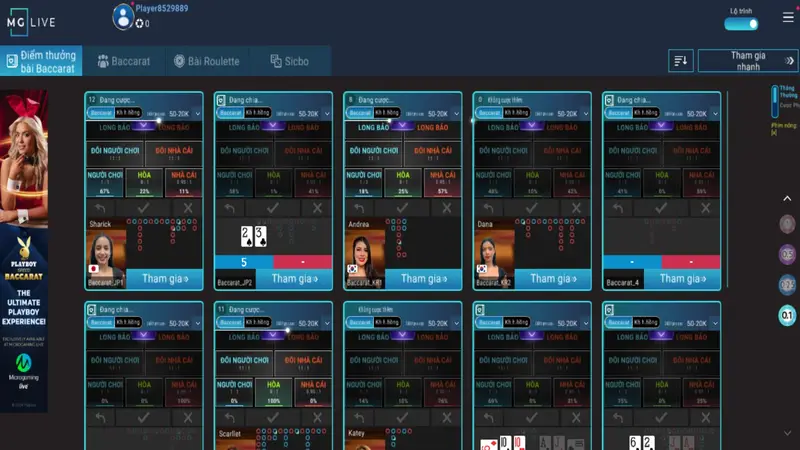Undo bet on Sharick's Baccarat_JP1 table

[100, 209]
